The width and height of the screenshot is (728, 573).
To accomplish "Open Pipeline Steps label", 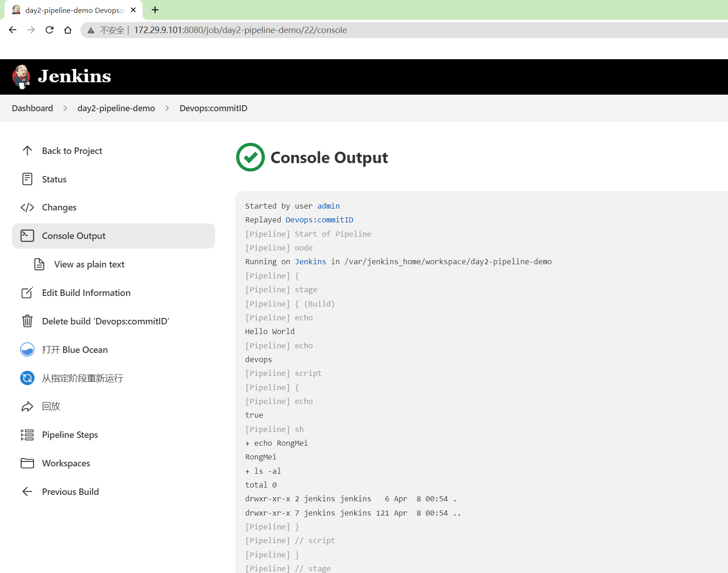I will pos(70,435).
